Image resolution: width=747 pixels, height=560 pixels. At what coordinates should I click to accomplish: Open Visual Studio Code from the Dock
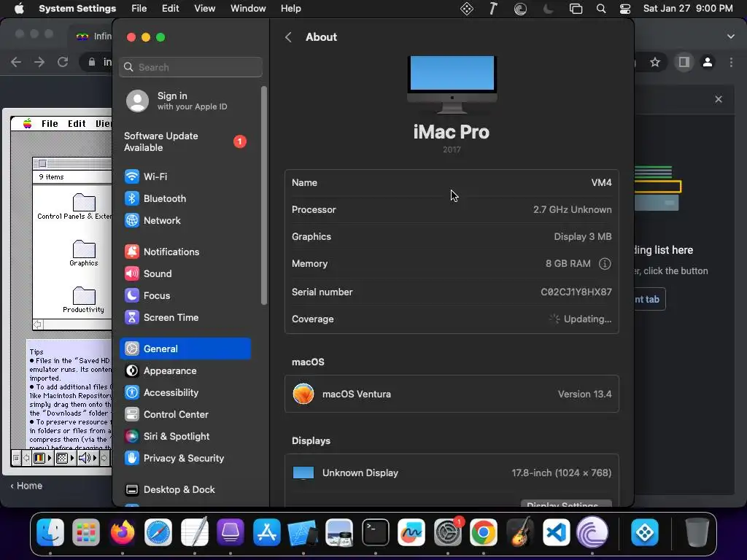tap(556, 532)
